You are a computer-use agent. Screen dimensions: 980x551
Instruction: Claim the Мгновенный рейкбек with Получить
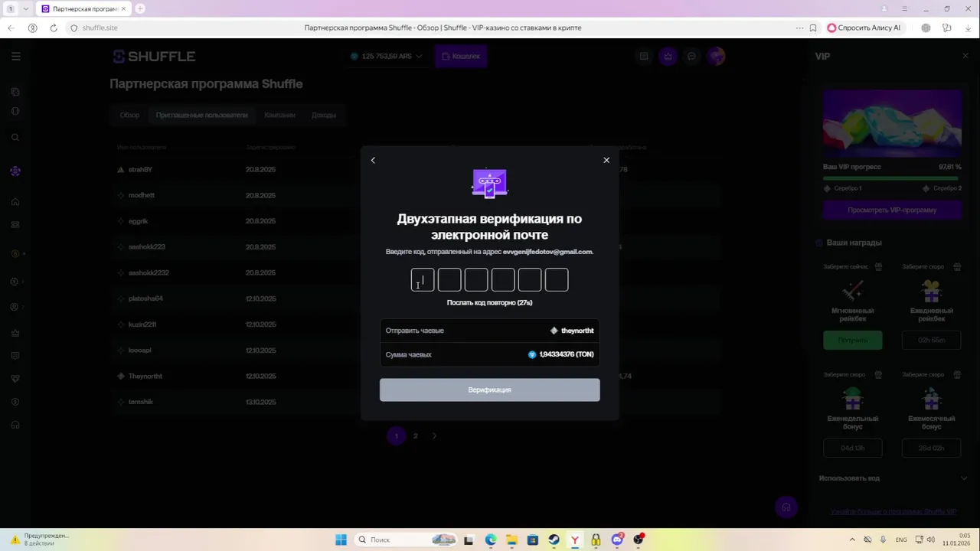click(852, 340)
